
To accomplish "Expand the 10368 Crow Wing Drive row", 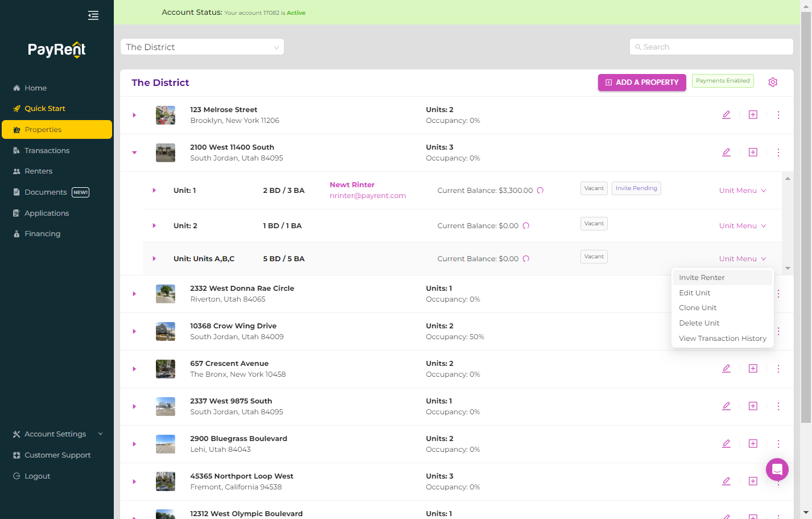I will coord(134,331).
